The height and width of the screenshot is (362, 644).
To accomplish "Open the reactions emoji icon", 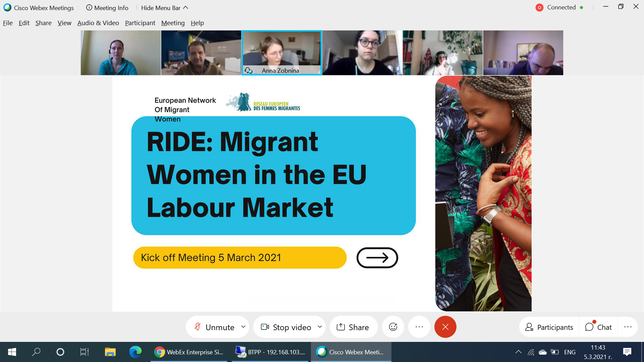I will (x=393, y=327).
